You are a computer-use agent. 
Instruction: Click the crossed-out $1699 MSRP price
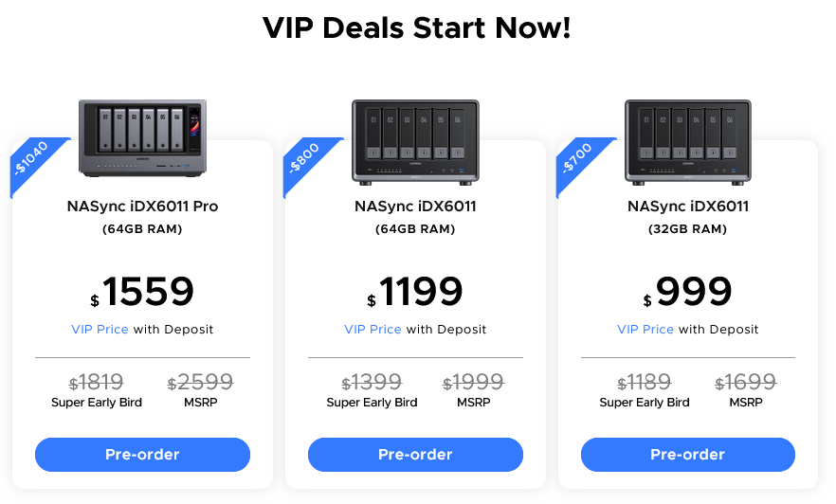[x=745, y=382]
